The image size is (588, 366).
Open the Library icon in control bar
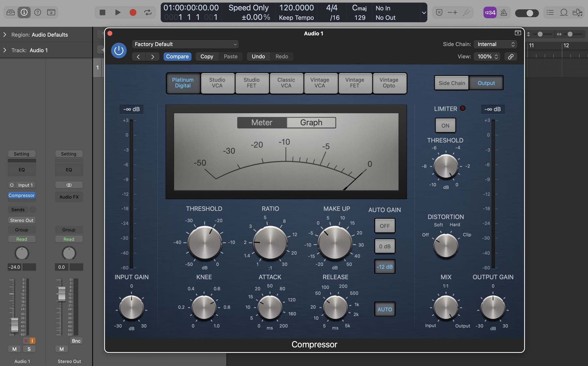[10, 12]
